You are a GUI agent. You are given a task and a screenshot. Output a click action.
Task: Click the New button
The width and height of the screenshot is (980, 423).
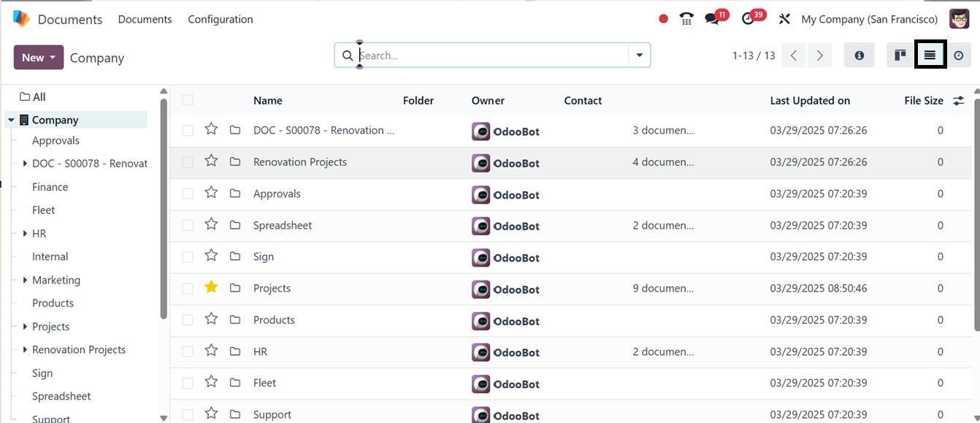pyautogui.click(x=38, y=58)
